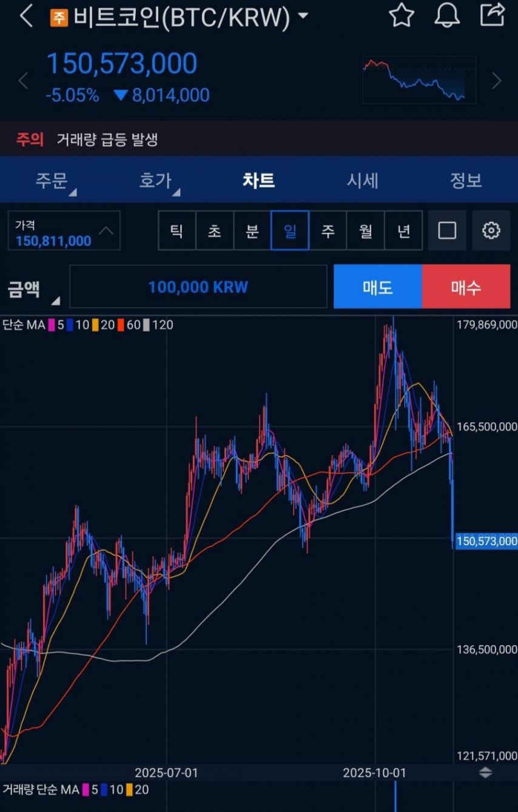
Task: Switch chart interval to 주 (weekly)
Action: [328, 230]
